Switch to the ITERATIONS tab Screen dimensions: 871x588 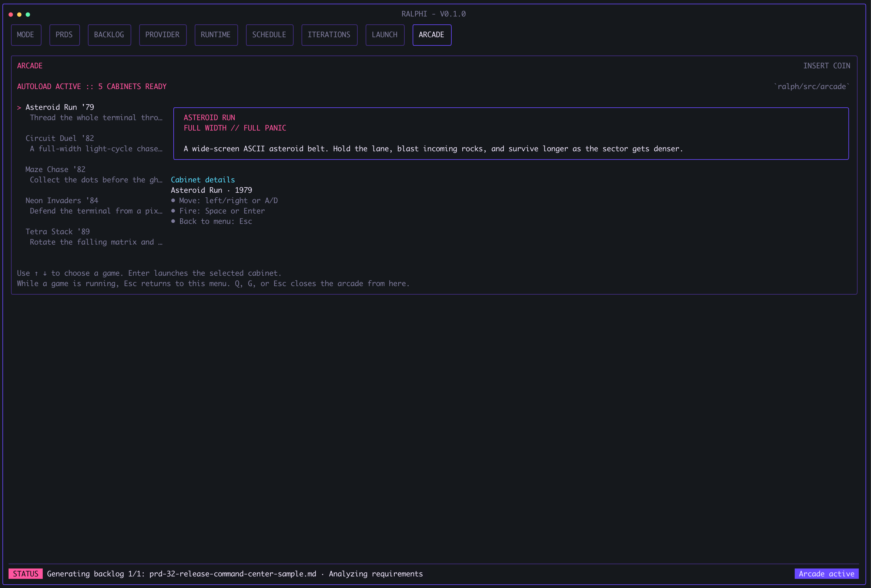[329, 35]
